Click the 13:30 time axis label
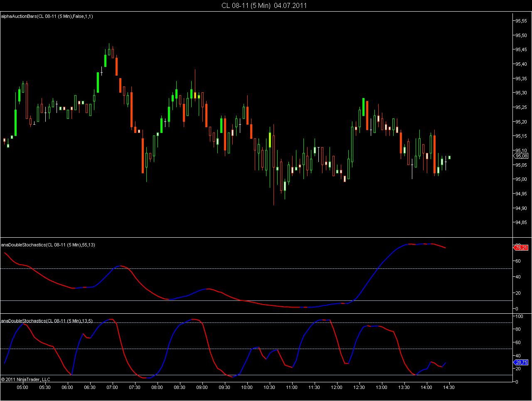The image size is (532, 401). click(x=404, y=387)
